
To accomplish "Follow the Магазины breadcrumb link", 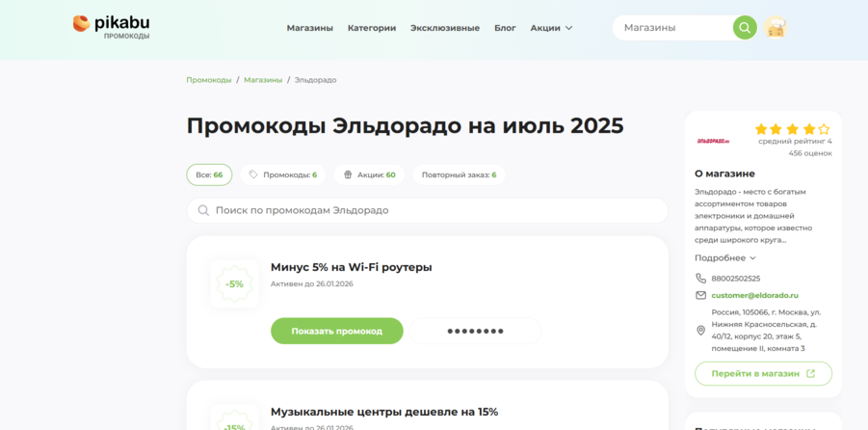I will tap(263, 80).
